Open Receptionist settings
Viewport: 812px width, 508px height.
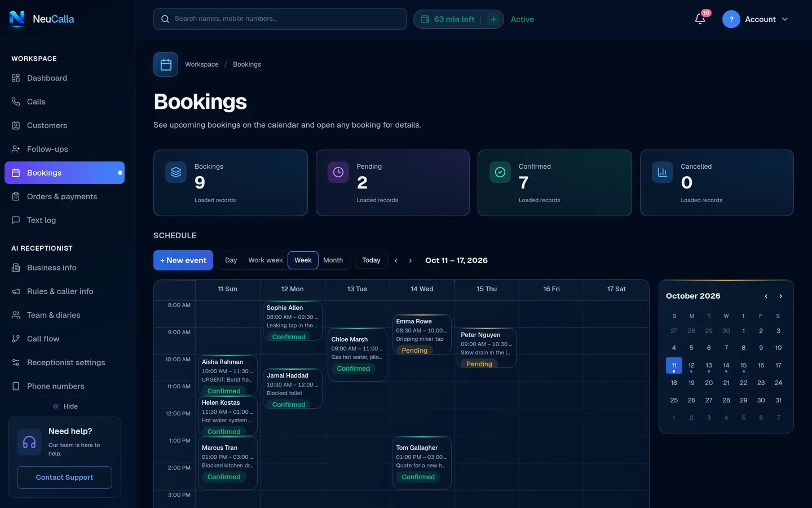pos(64,362)
